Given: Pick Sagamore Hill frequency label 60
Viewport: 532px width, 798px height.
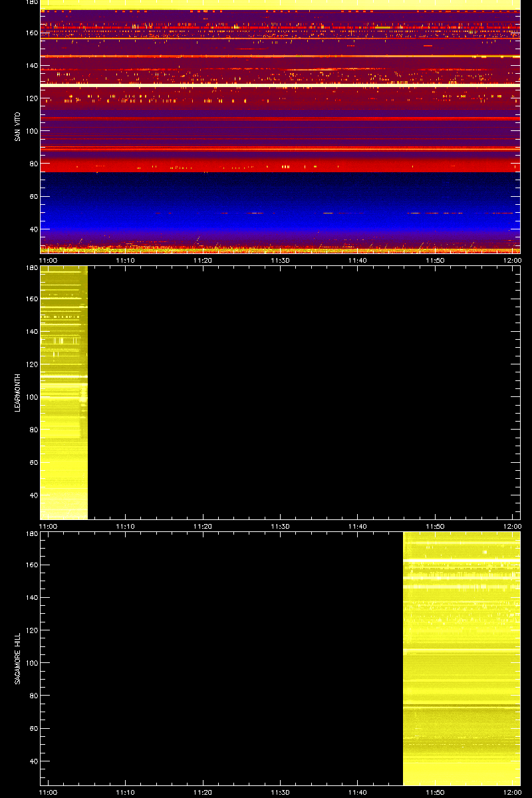Looking at the screenshot, I should (33, 729).
